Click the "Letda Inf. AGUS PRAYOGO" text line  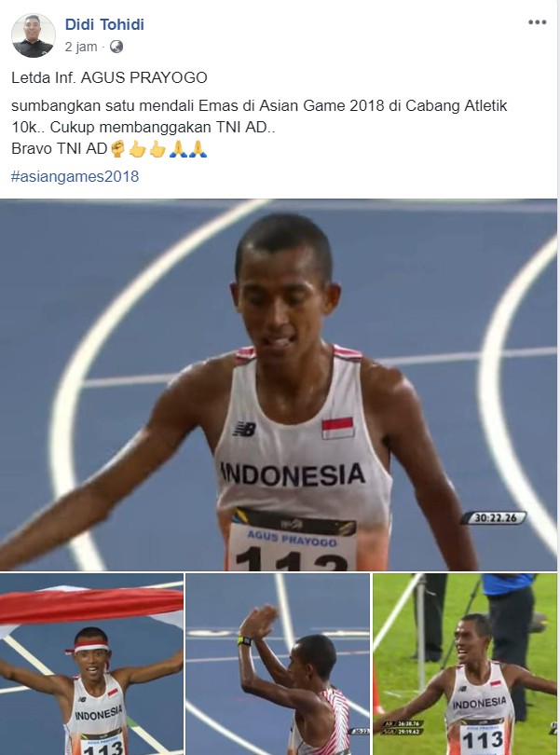pyautogui.click(x=109, y=77)
